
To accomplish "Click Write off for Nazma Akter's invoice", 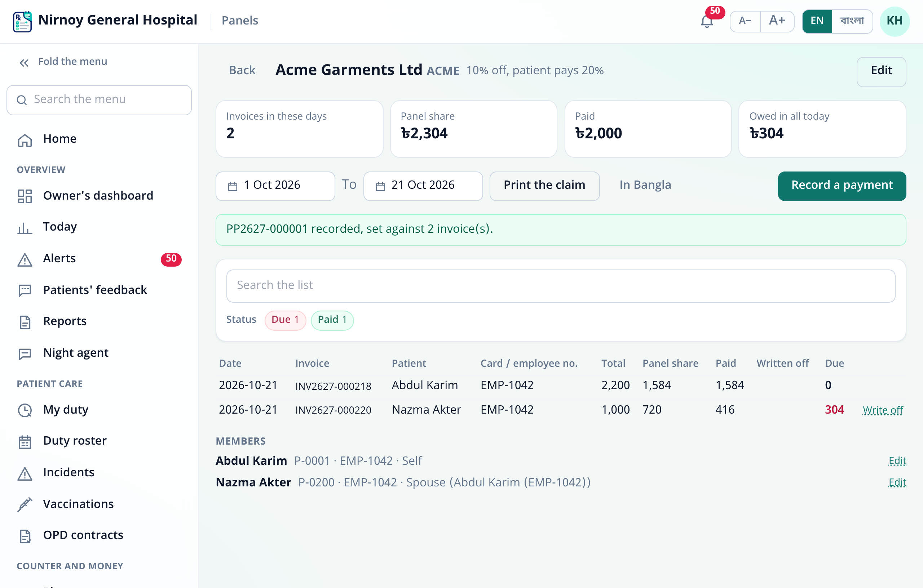I will coord(883,410).
